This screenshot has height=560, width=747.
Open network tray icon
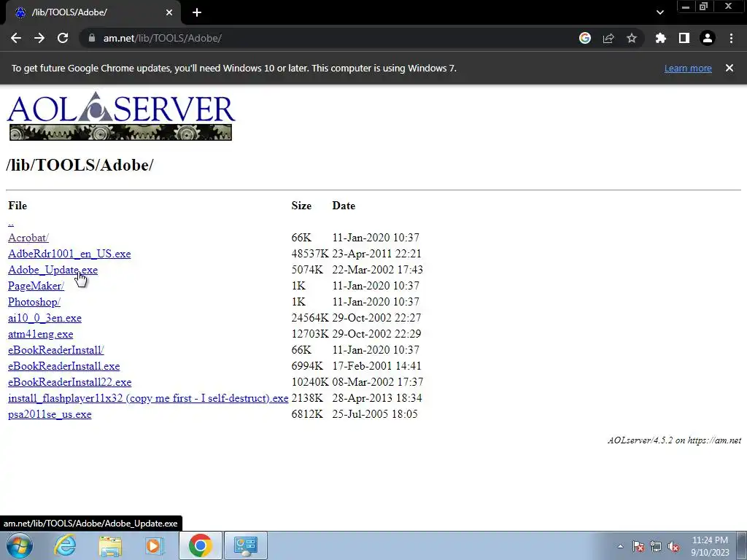(x=656, y=546)
